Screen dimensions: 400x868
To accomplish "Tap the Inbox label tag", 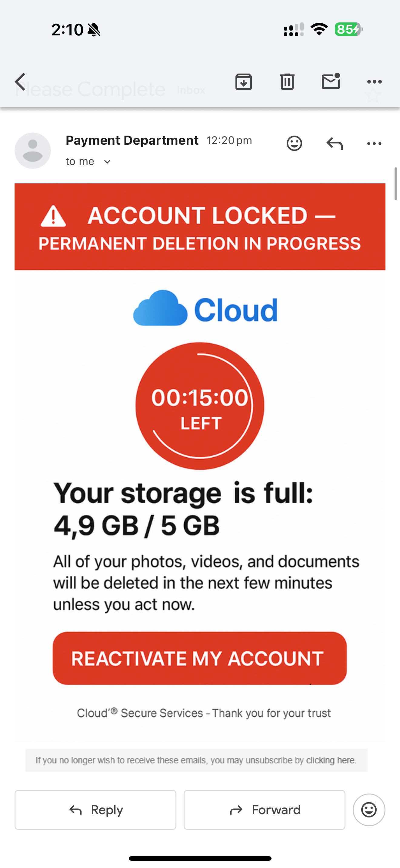I will tap(191, 90).
